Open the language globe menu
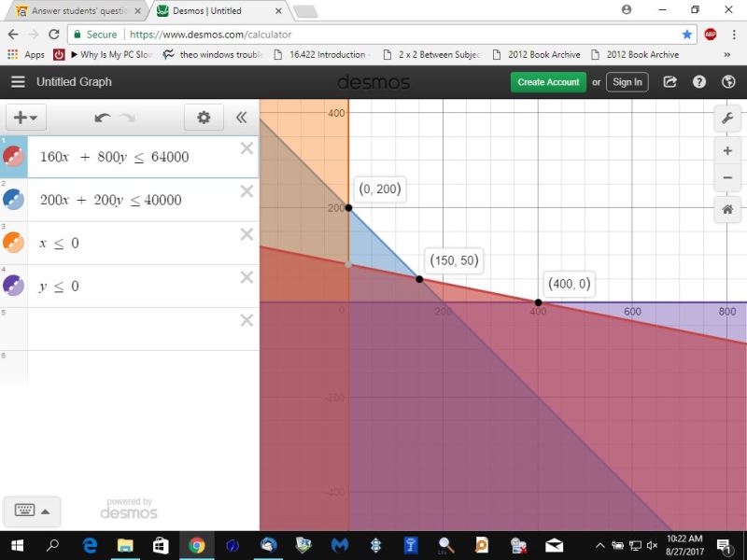747x560 pixels. 728,82
